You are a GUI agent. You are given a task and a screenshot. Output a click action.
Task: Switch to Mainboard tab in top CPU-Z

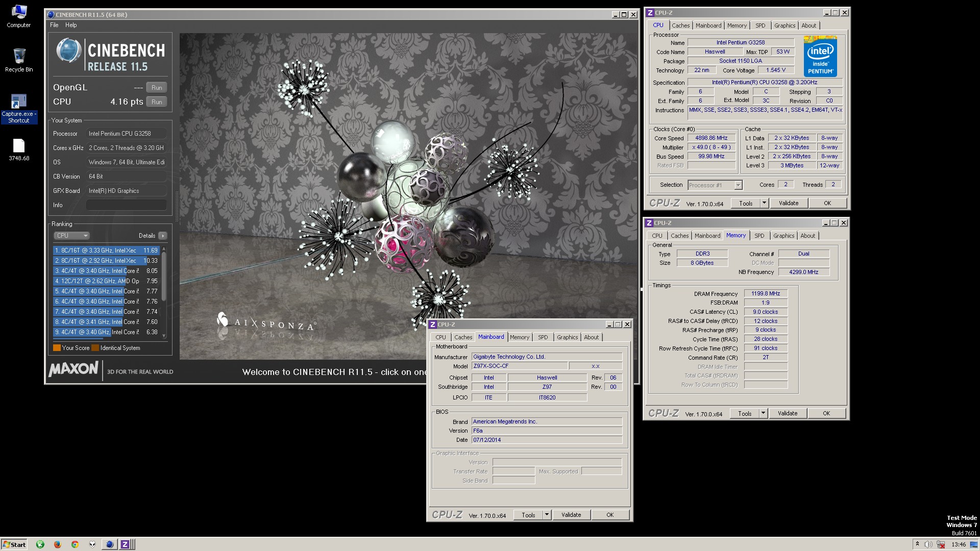(708, 26)
